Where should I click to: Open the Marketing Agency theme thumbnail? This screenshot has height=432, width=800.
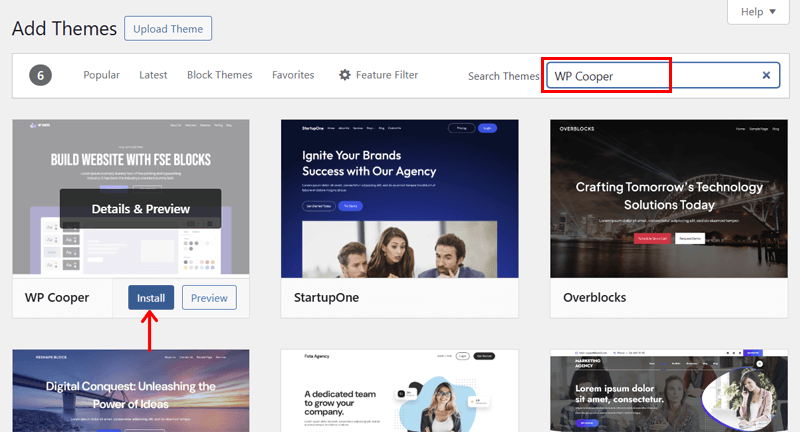(x=669, y=391)
